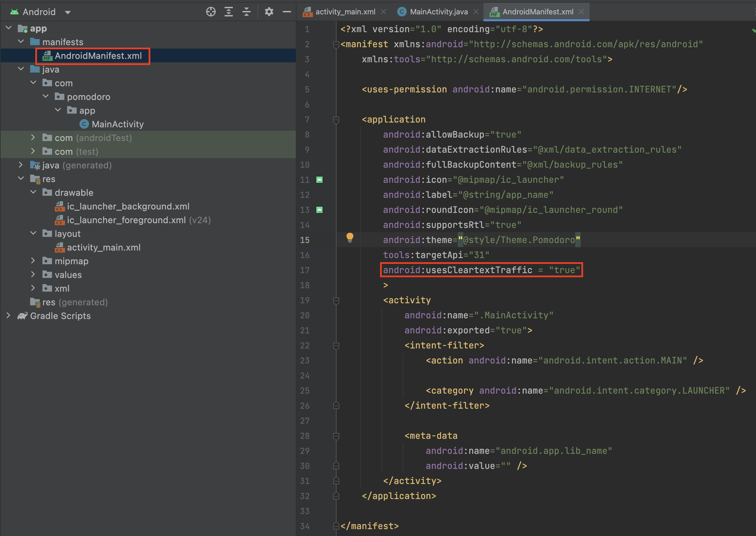The height and width of the screenshot is (536, 756).
Task: Hide the project tool window with minus icon
Action: click(x=287, y=12)
